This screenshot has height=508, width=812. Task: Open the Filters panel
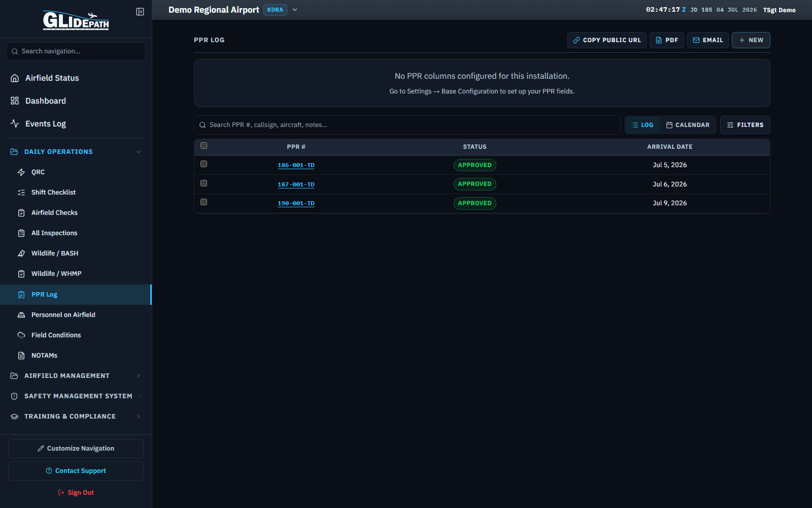tap(745, 125)
